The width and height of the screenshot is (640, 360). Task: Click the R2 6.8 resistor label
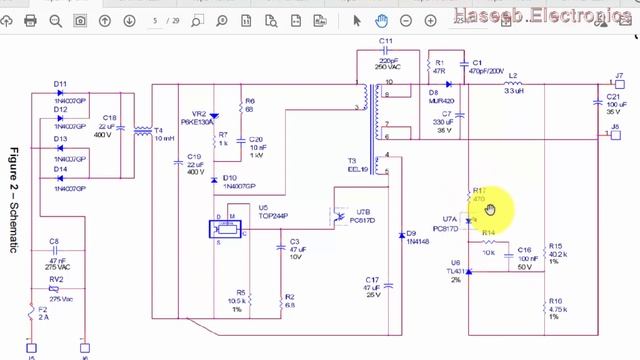pyautogui.click(x=290, y=301)
